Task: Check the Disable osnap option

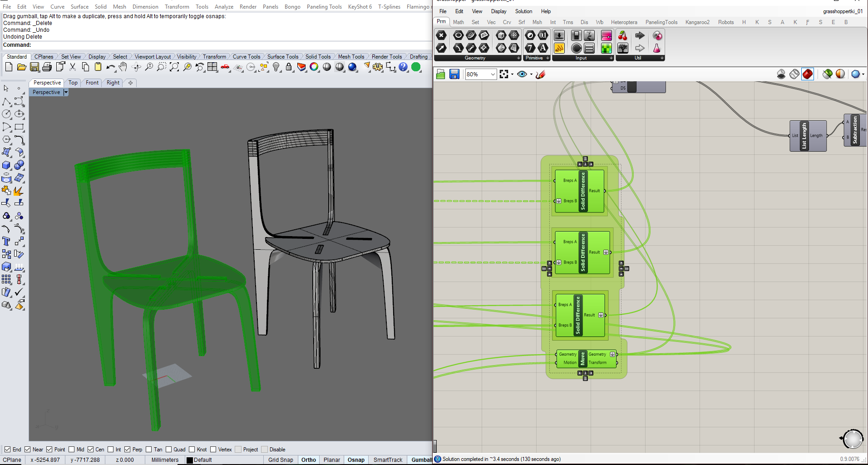Action: (x=265, y=449)
